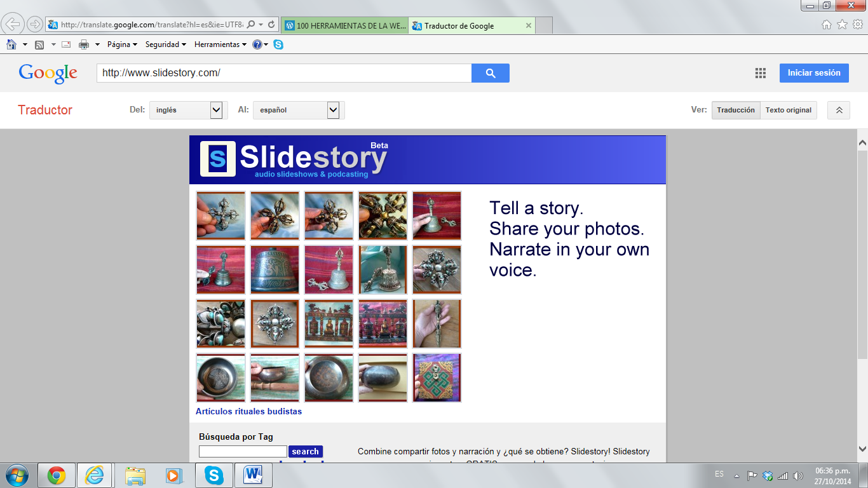868x488 pixels.
Task: Open the target language dropdown showing español
Action: tap(298, 110)
